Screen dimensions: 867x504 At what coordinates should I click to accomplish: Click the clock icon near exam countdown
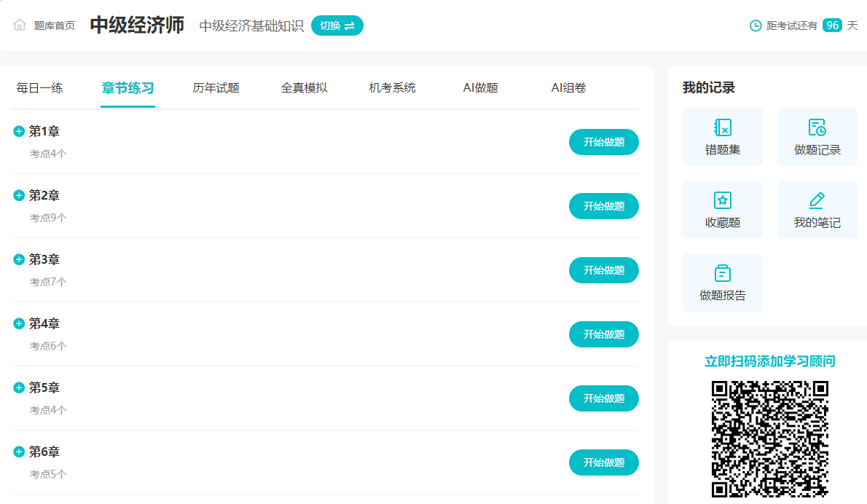(756, 25)
